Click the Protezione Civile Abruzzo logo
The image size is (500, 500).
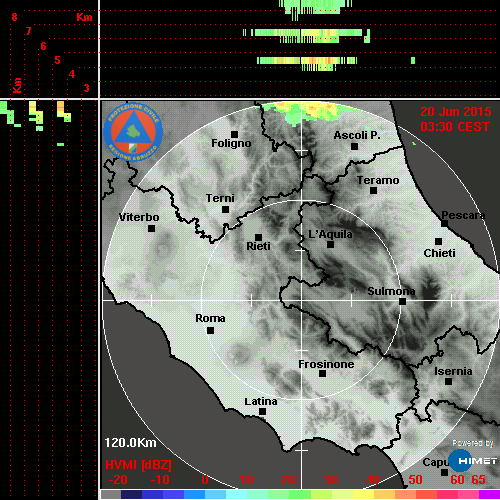133,132
